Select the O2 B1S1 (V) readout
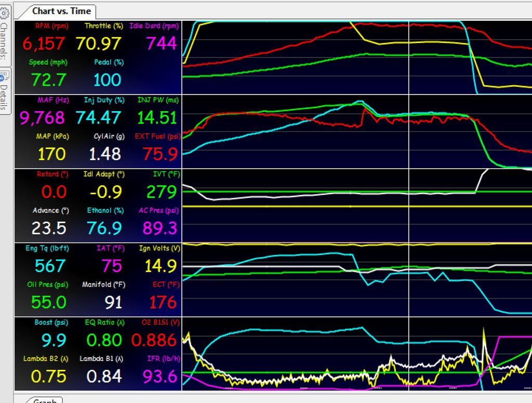 coord(155,339)
